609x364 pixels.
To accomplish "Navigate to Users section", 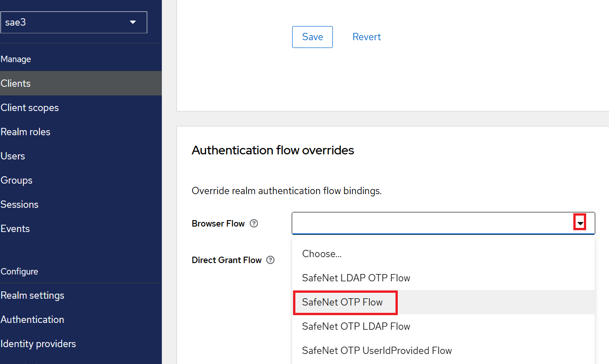I will (13, 156).
